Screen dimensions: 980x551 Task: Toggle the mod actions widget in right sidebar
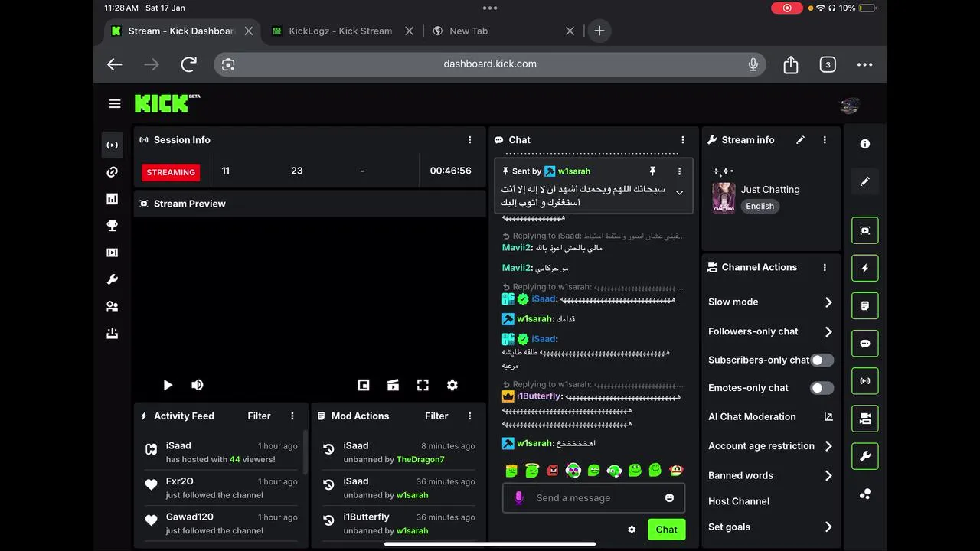pos(865,419)
